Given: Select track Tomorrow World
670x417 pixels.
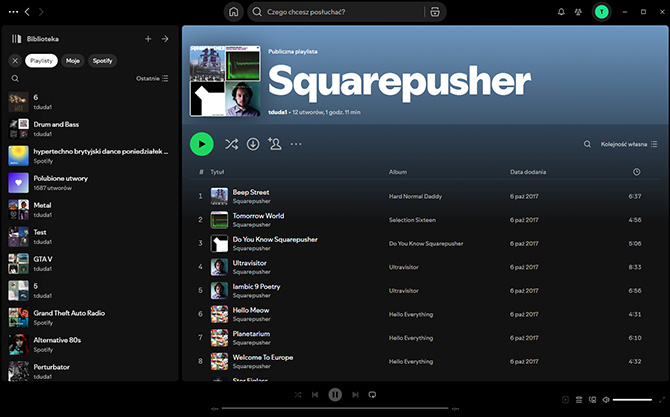Looking at the screenshot, I should coord(425,220).
